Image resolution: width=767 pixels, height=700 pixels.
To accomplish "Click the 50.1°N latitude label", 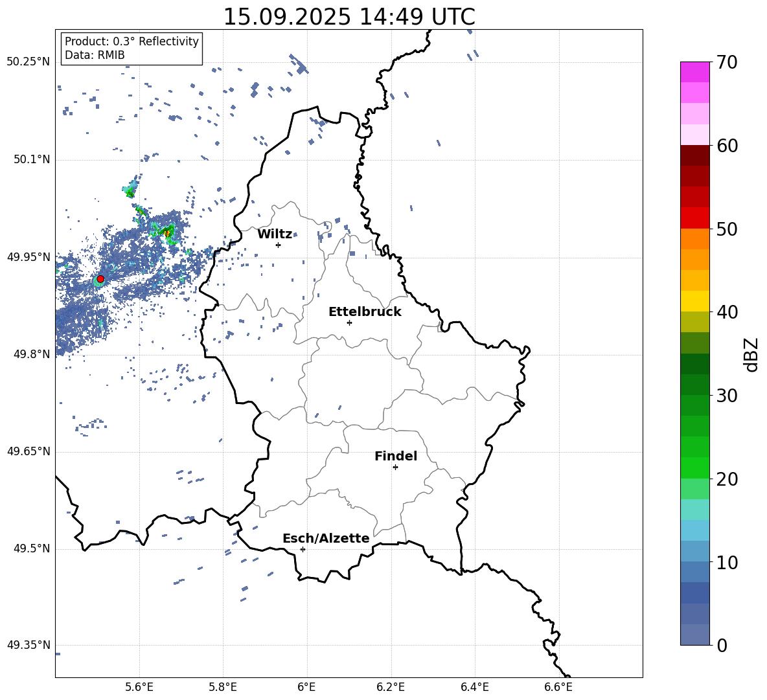I will point(32,160).
